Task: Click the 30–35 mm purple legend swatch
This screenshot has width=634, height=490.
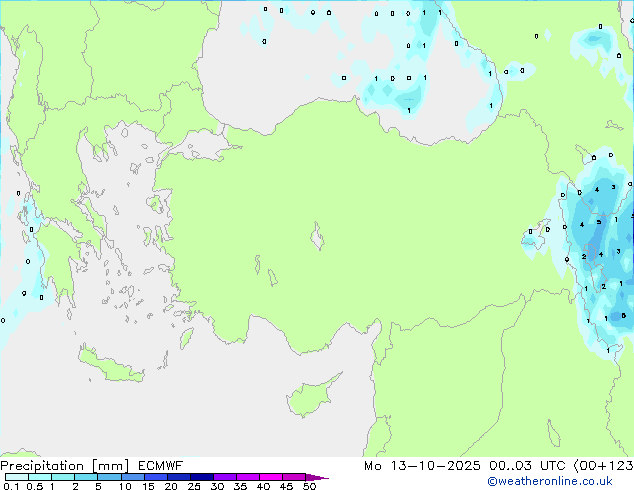Action: [225, 477]
